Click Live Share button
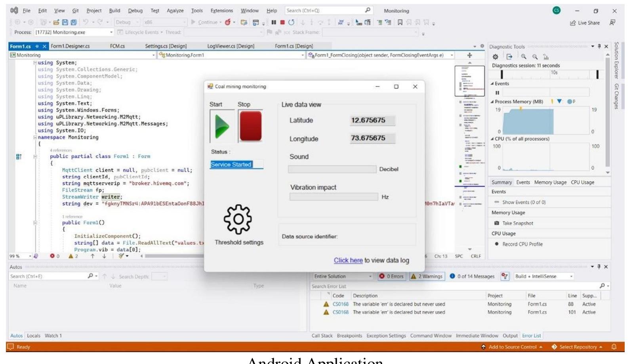The width and height of the screenshot is (633, 364). [585, 23]
